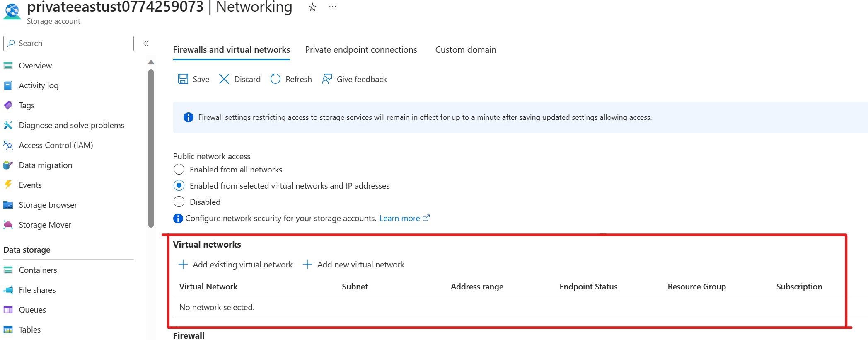Switch to Custom domain tab

(465, 50)
